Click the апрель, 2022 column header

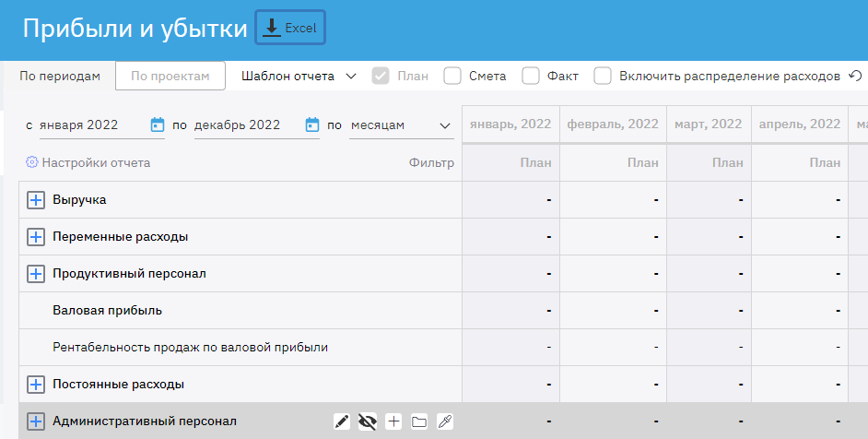click(x=800, y=125)
